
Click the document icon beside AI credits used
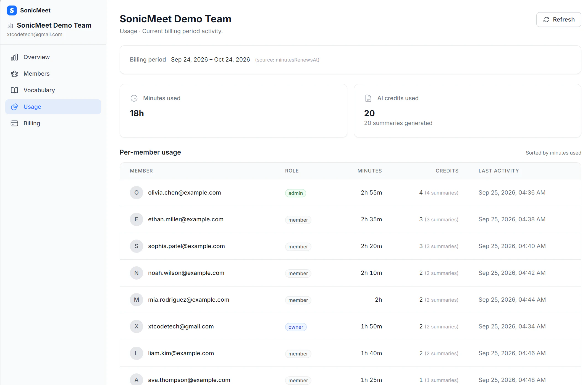click(x=368, y=98)
